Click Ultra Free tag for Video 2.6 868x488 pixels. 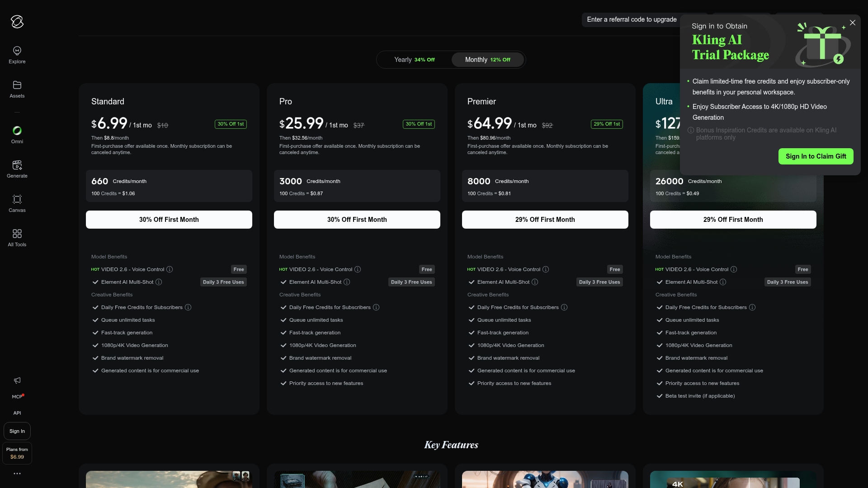click(x=803, y=269)
